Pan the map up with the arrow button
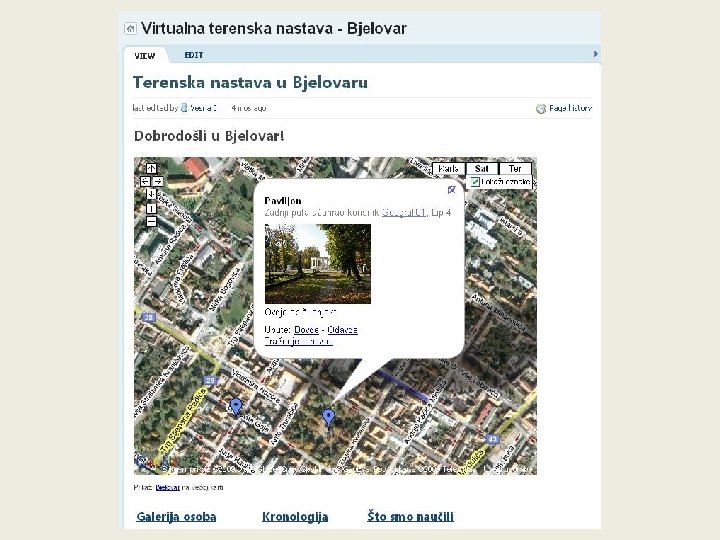Image resolution: width=720 pixels, height=540 pixels. click(151, 169)
